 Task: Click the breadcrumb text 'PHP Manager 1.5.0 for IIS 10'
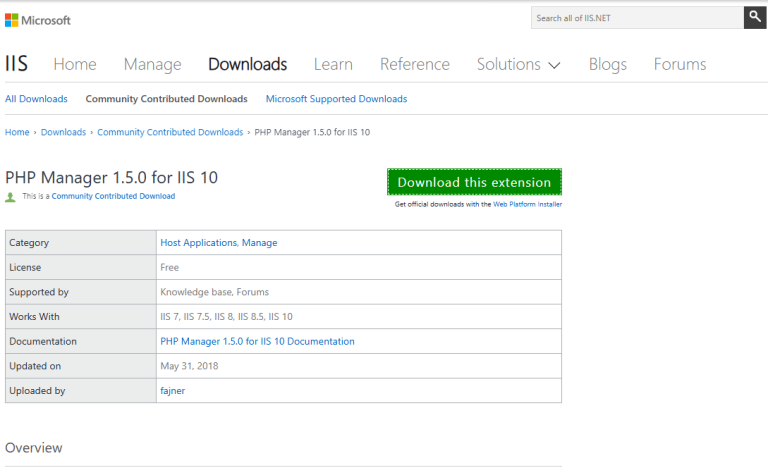(x=312, y=132)
